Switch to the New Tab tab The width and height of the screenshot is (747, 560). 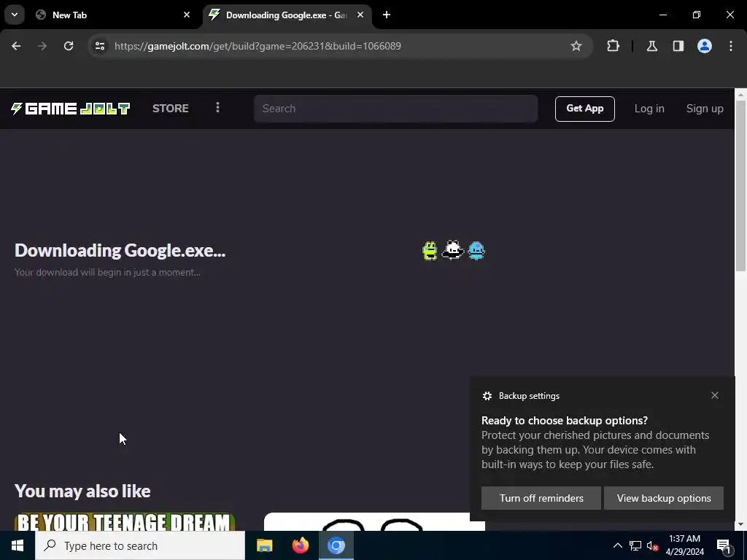(x=112, y=15)
